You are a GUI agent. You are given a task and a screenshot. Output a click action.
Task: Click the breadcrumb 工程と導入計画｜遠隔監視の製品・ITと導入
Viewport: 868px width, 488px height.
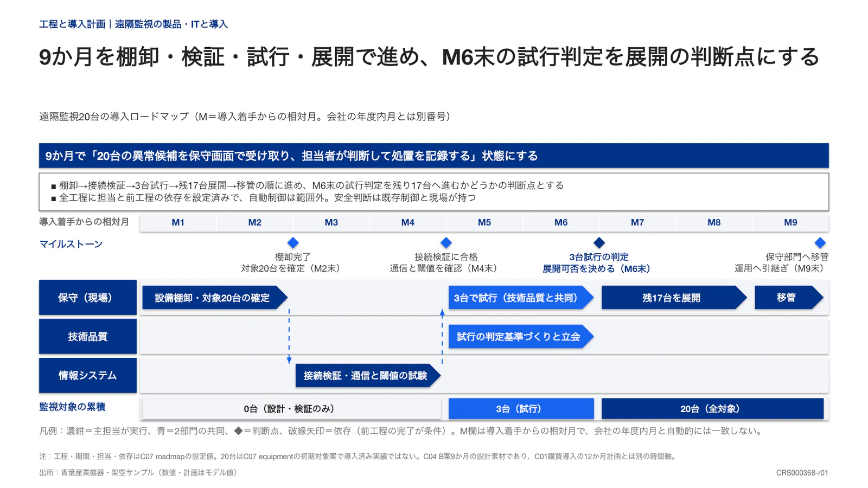point(133,24)
